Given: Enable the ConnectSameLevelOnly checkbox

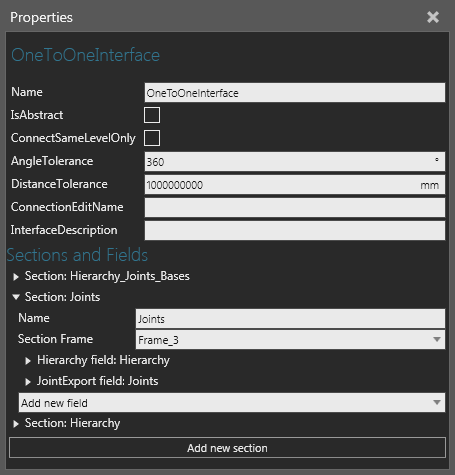Looking at the screenshot, I should tap(152, 138).
